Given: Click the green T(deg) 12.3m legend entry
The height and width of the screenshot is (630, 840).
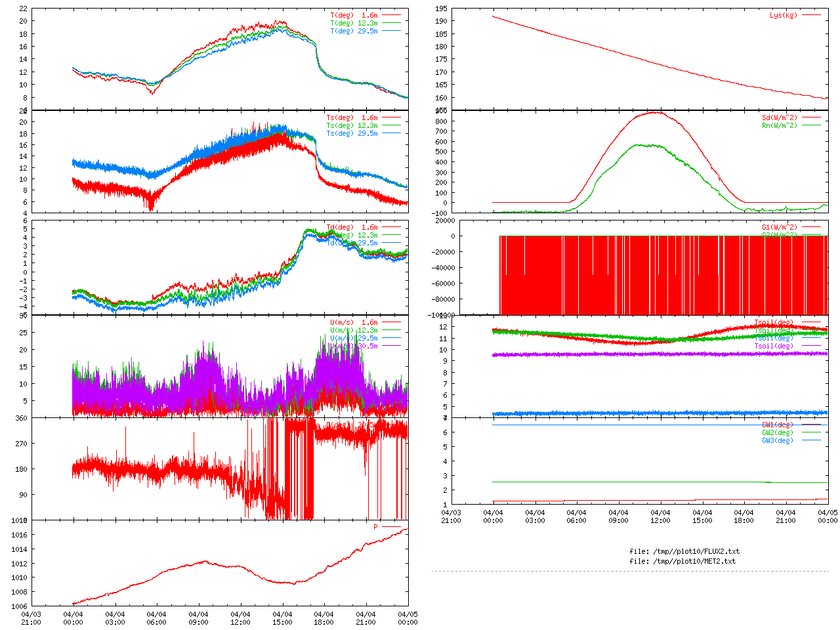Looking at the screenshot, I should point(354,23).
